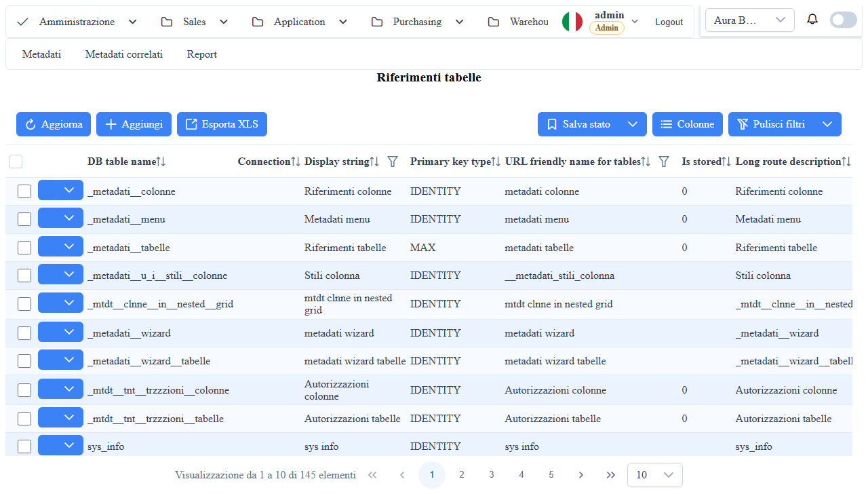
Task: Click the __metadati_stili_colonna URL cell
Action: pyautogui.click(x=559, y=275)
